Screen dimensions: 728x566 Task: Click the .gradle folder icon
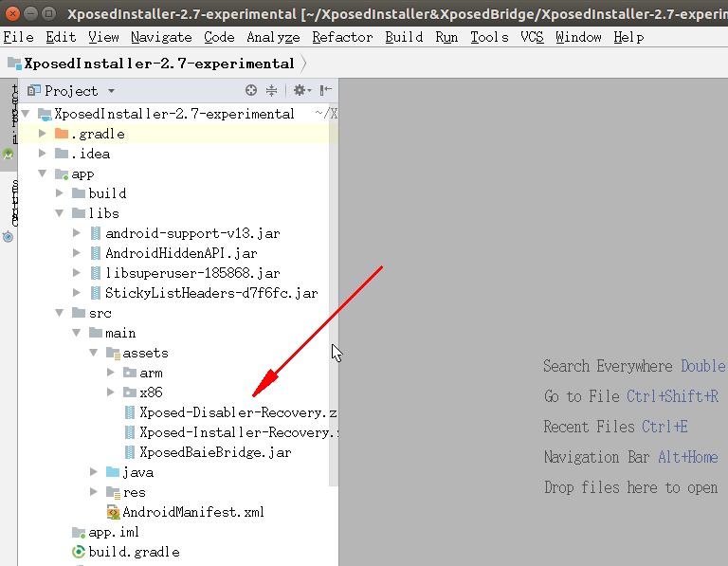click(x=62, y=134)
